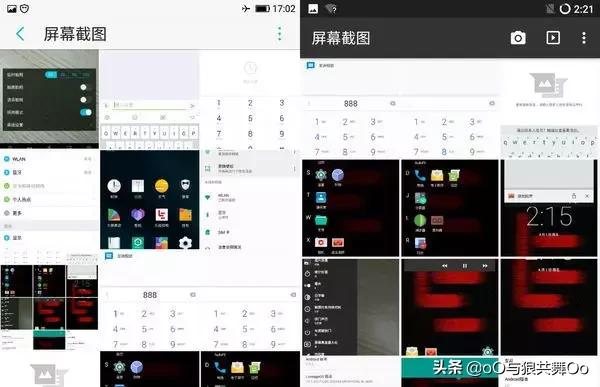Open three-dot options menu beside left 屏幕截图 title
Screen dimensions: 600x387
(280, 34)
